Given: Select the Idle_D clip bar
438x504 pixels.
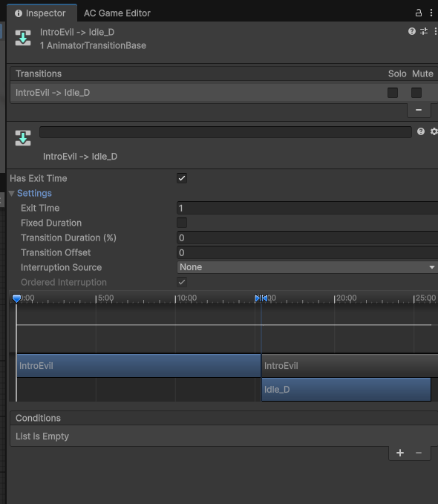Looking at the screenshot, I should [x=347, y=390].
